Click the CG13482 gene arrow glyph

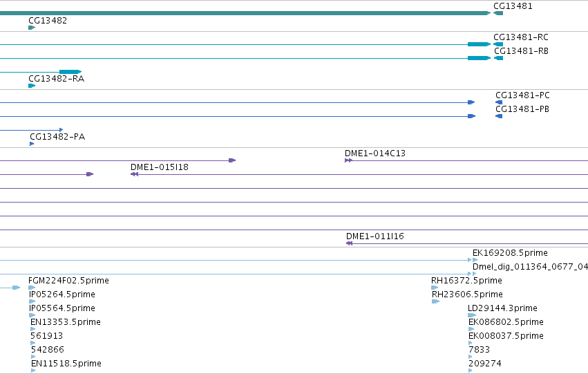pyautogui.click(x=32, y=28)
